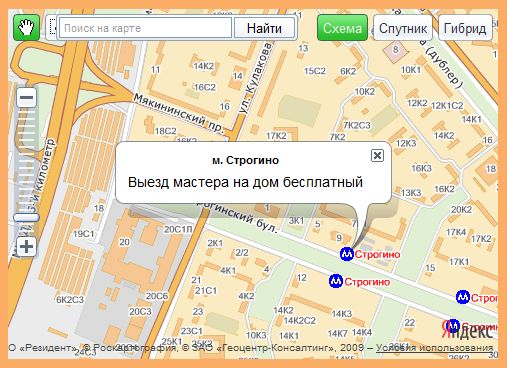
Task: Click house number 15С2
Action: pyautogui.click(x=315, y=71)
